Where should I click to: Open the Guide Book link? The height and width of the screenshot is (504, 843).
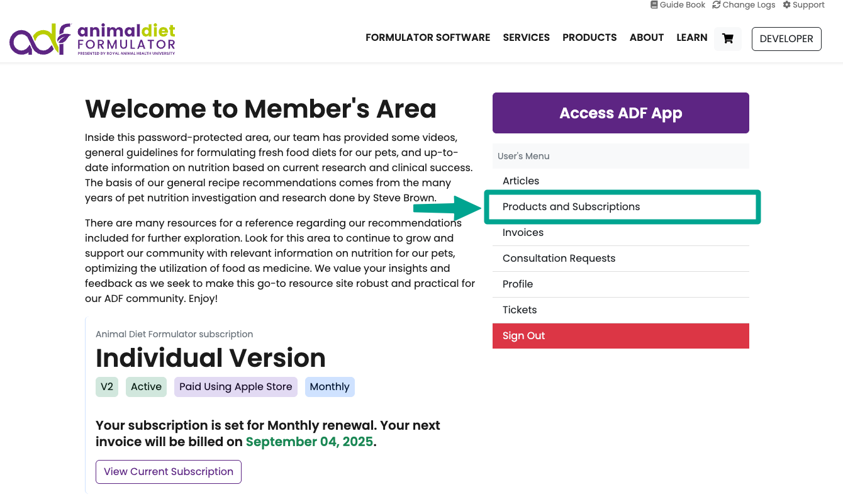tap(678, 5)
